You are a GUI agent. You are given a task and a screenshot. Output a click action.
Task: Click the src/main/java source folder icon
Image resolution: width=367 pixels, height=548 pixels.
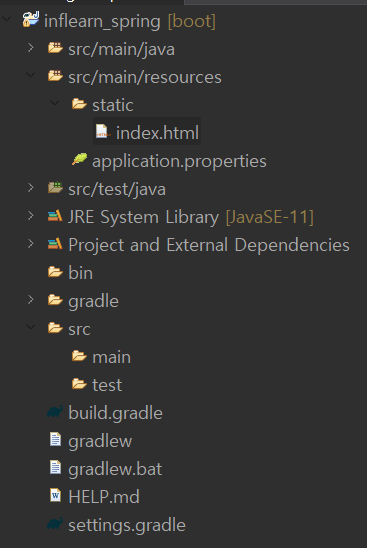(x=55, y=48)
